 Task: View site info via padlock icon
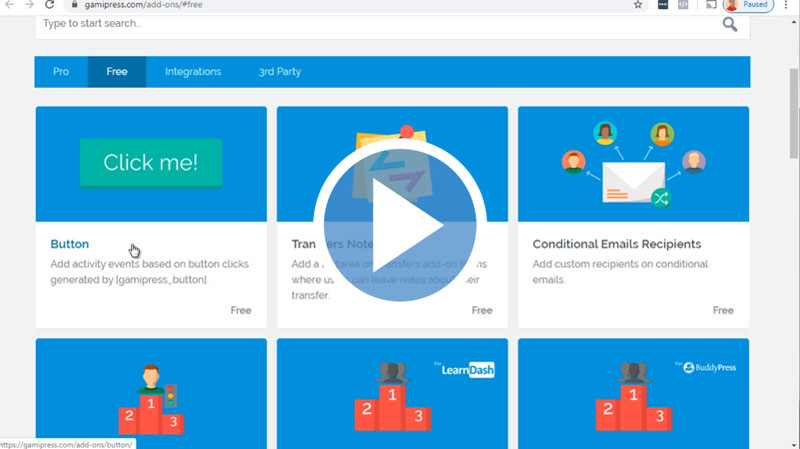coord(72,5)
